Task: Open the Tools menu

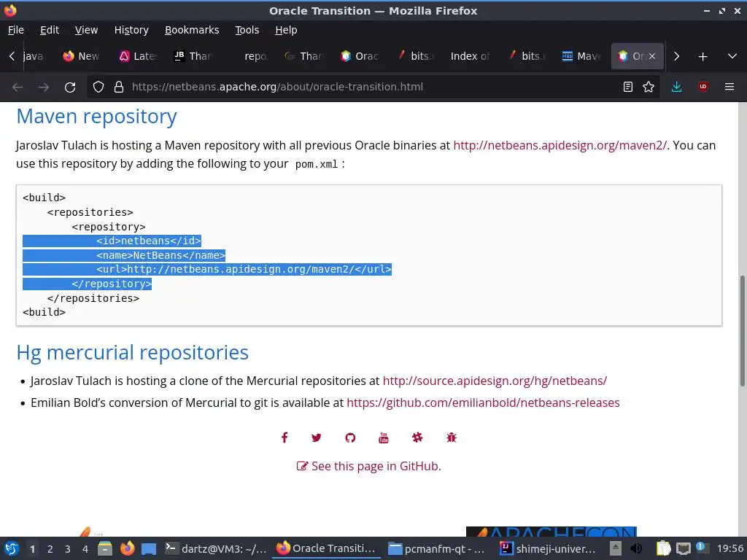Action: point(247,30)
